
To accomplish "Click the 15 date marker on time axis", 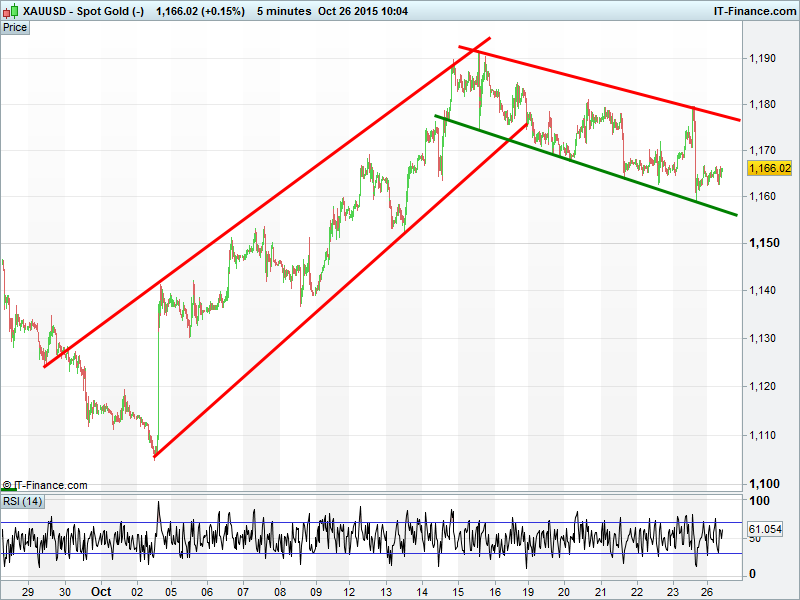I will click(x=457, y=590).
